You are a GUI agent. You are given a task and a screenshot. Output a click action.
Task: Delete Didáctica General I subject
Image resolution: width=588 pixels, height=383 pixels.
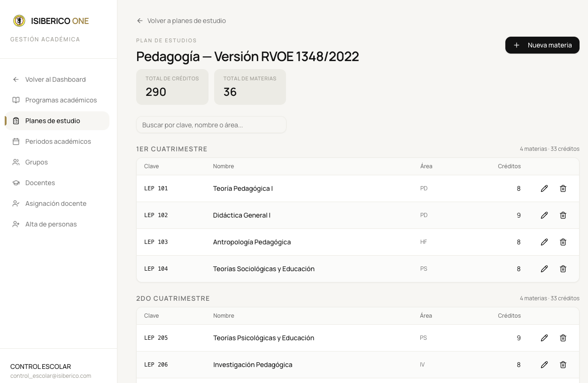563,215
